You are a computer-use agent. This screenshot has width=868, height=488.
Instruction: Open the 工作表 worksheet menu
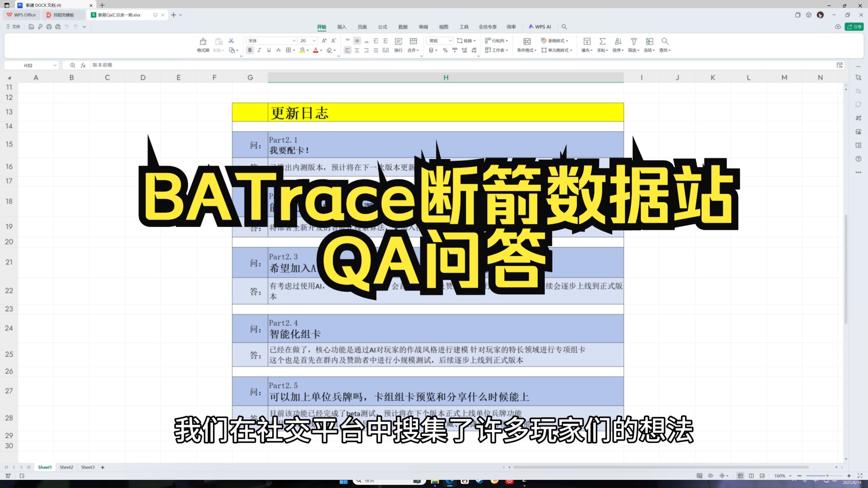coord(497,50)
